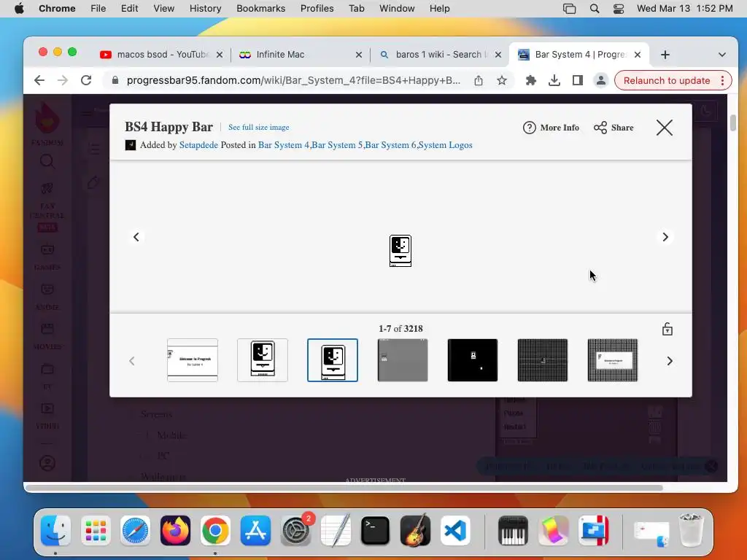Open GarageBand from the Dock
The width and height of the screenshot is (747, 560).
click(x=415, y=530)
